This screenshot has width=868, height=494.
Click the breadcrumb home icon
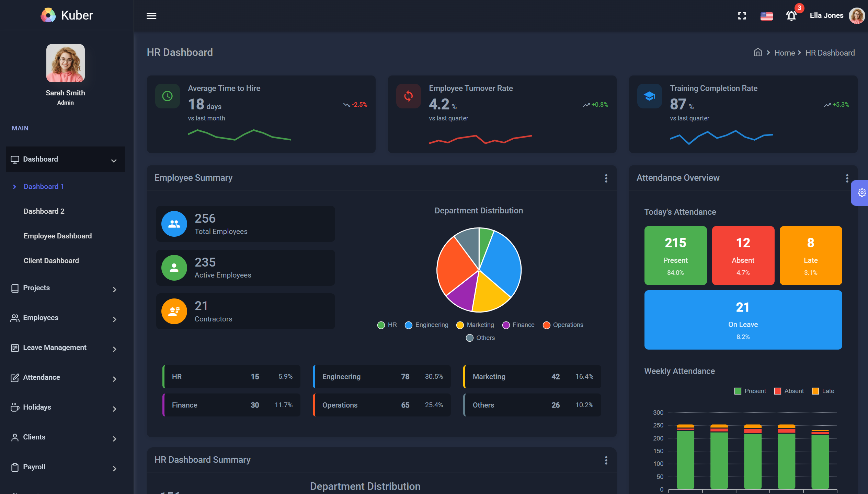758,52
